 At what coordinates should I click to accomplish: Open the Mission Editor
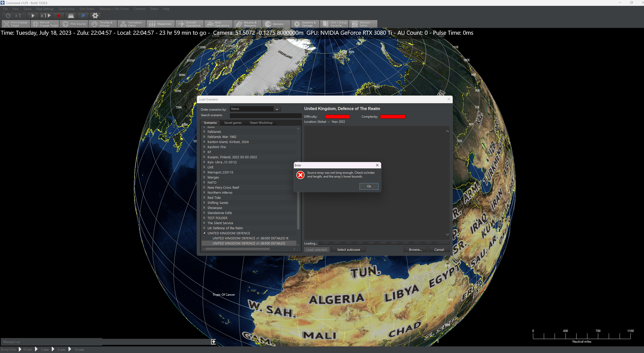coord(363,24)
